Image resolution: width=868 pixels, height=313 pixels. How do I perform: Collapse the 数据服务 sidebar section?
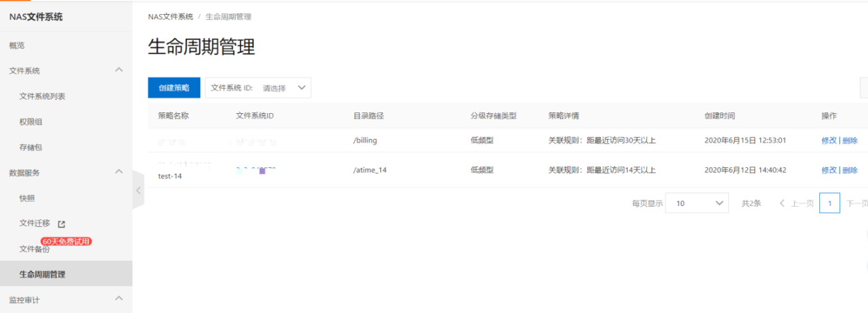[119, 172]
